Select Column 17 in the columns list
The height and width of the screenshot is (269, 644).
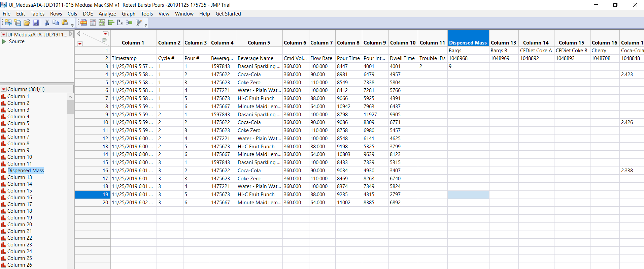click(20, 204)
